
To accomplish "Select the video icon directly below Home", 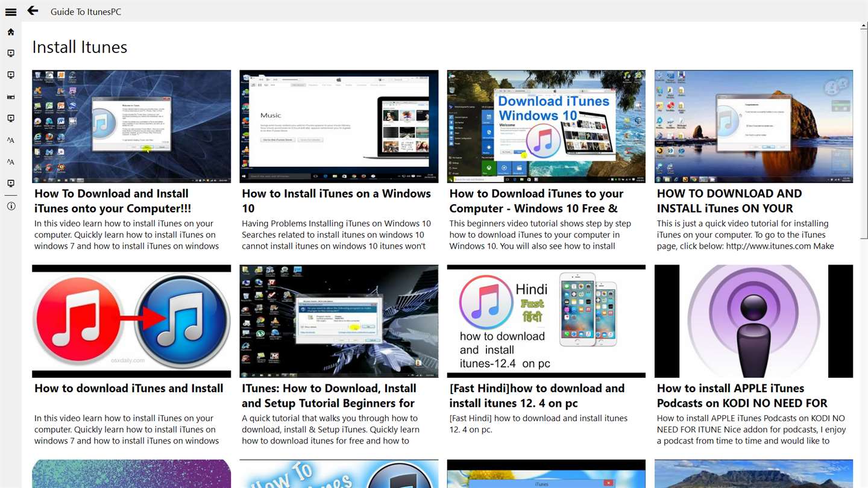I will click(x=11, y=54).
